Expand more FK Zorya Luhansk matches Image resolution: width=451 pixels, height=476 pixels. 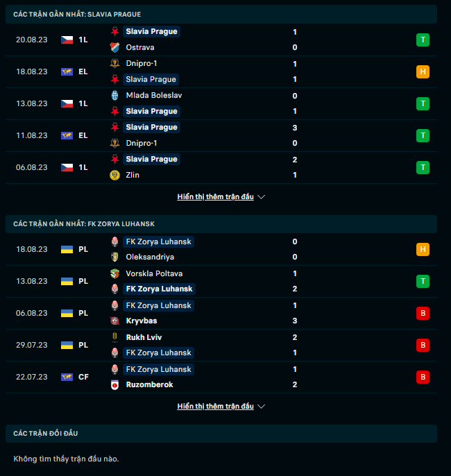click(215, 407)
